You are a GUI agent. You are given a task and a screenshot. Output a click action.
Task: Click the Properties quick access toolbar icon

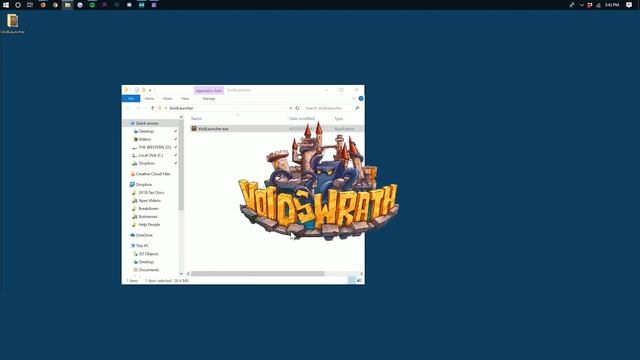[137, 90]
